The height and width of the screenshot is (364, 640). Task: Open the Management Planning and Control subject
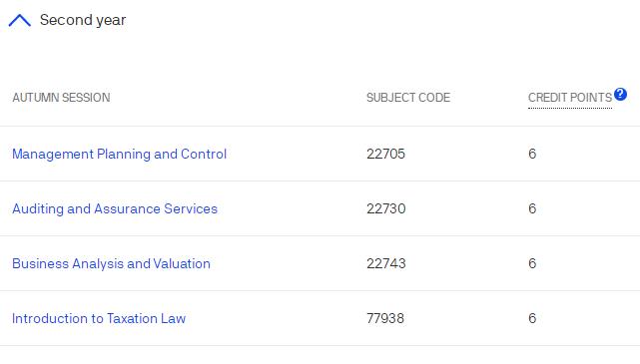[x=119, y=155]
